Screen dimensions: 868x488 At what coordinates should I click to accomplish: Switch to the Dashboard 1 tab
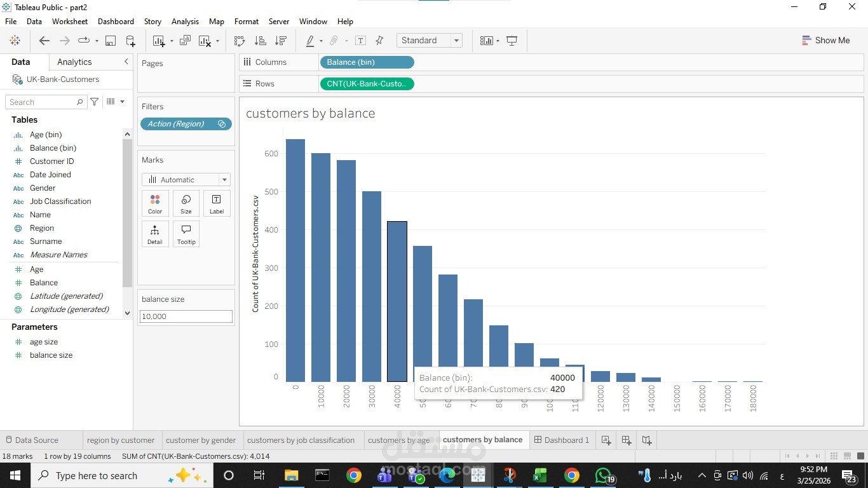coord(562,440)
